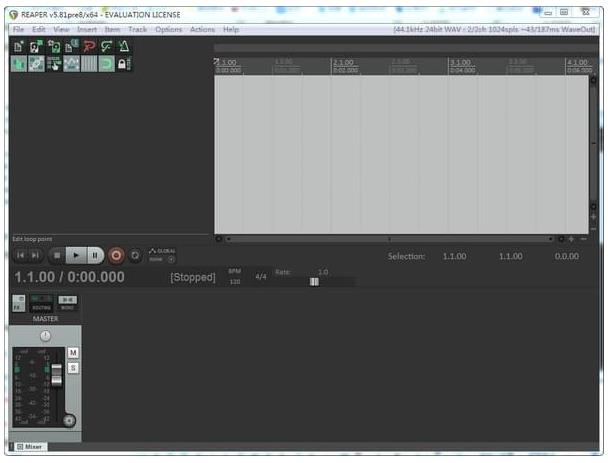Image resolution: width=608 pixels, height=463 pixels.
Task: Toggle auto-crossfade in the toolbar
Action: click(x=18, y=64)
